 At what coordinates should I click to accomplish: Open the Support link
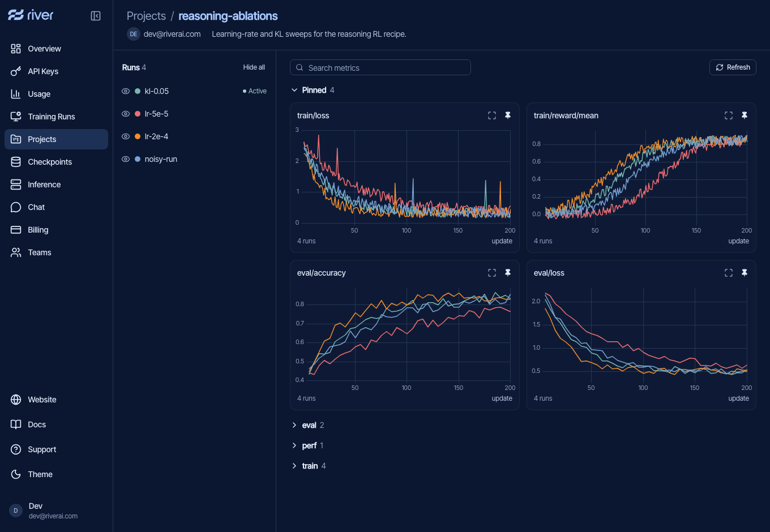click(56, 449)
